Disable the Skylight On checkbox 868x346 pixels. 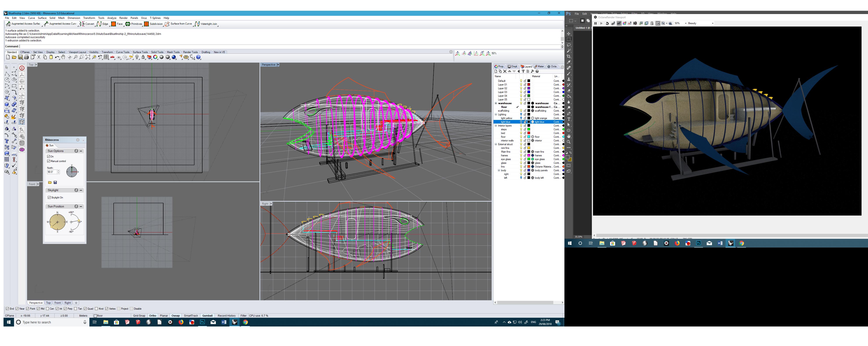point(49,198)
